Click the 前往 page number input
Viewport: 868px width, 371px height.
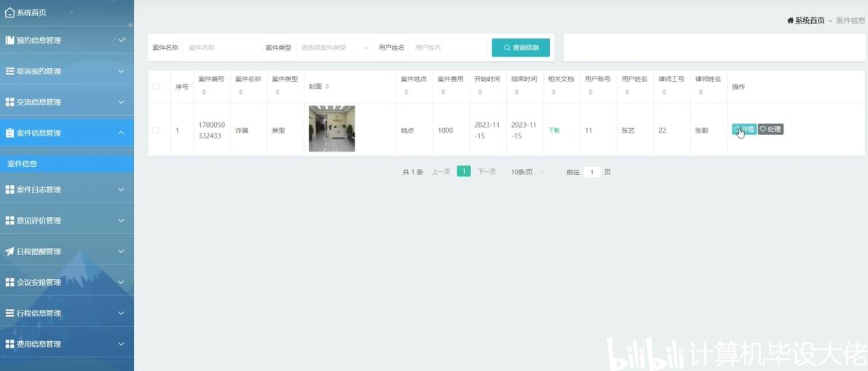click(592, 172)
